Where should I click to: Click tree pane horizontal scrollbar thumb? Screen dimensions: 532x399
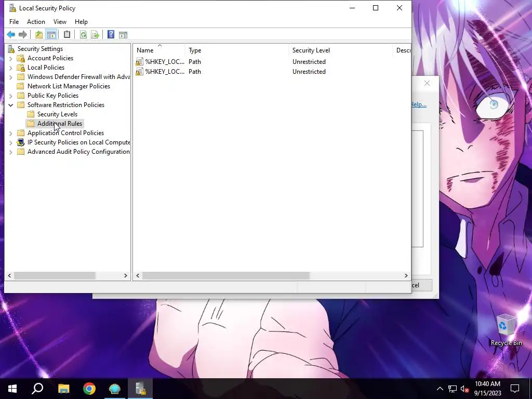point(55,275)
